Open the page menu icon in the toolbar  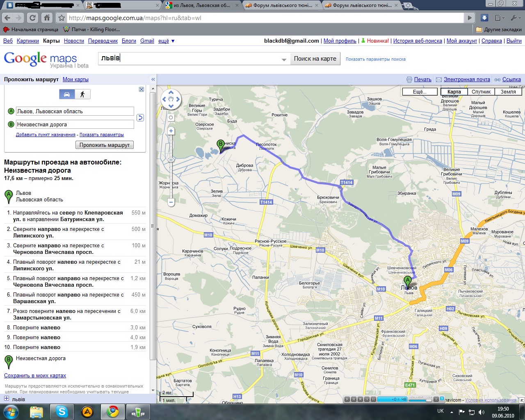coord(499,18)
